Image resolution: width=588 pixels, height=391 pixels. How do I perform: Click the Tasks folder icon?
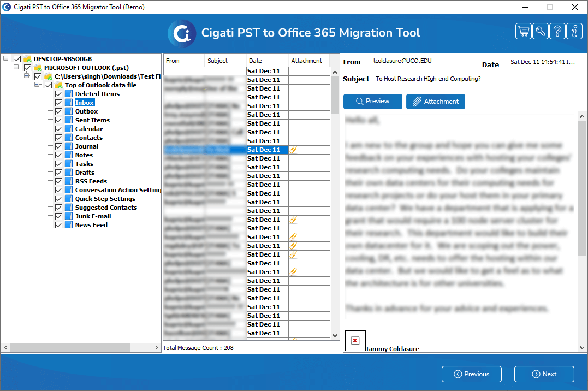69,164
